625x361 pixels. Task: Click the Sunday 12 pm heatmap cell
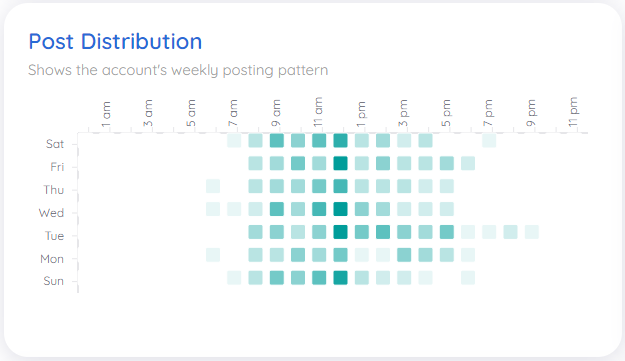(340, 278)
